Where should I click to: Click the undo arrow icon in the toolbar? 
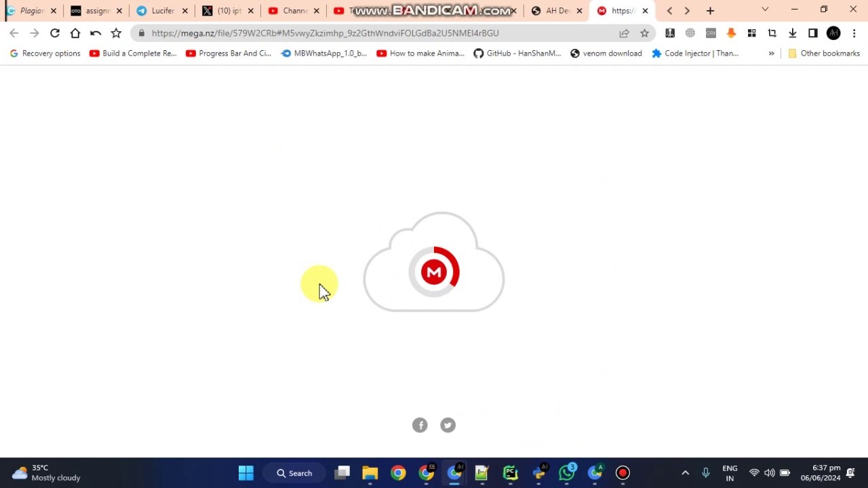tap(96, 33)
